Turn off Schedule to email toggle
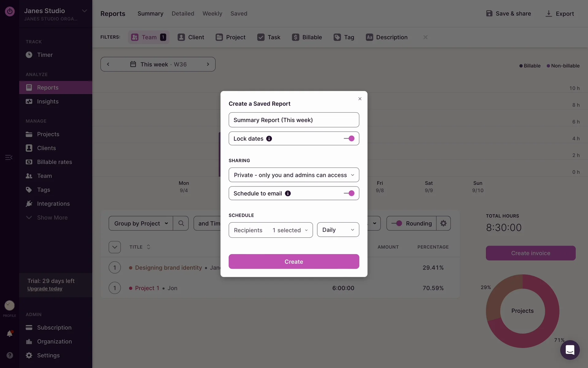 coord(349,194)
